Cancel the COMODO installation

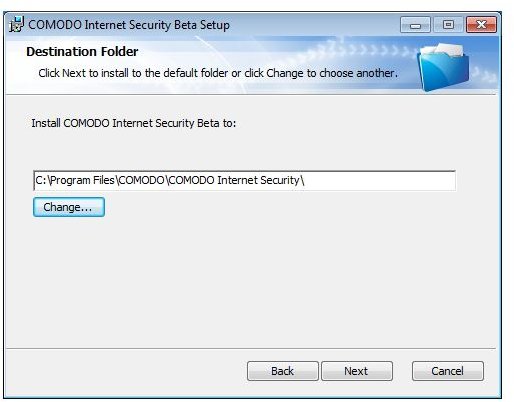click(448, 371)
